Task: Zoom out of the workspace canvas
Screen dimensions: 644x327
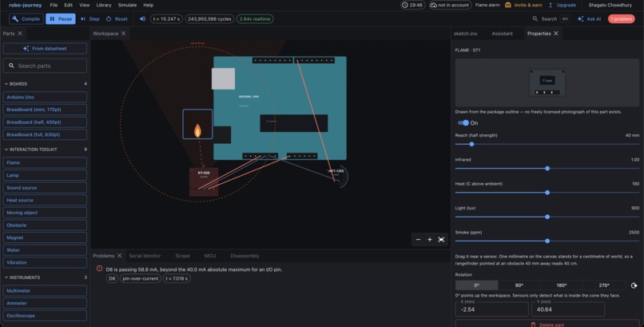Action: 418,240
